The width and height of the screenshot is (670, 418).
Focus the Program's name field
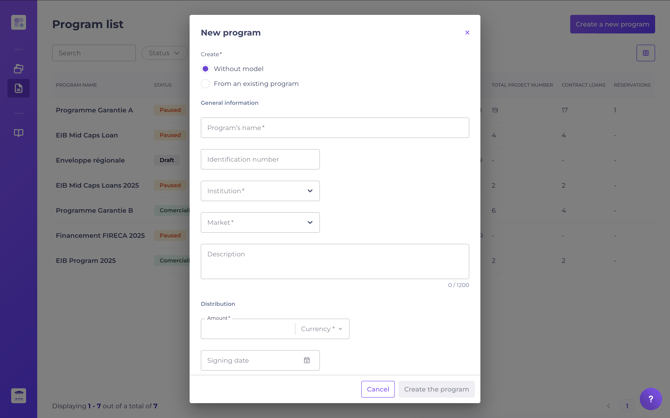[335, 128]
